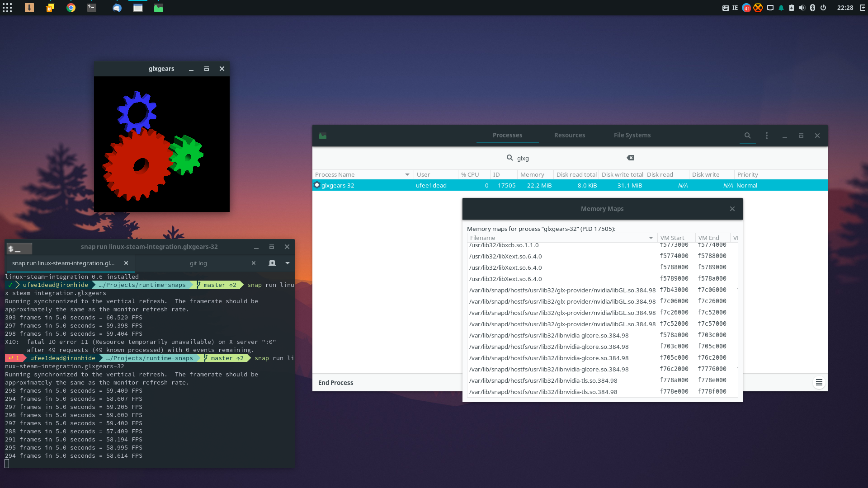Open process view hamburger menu at bottom right
The width and height of the screenshot is (868, 488).
coord(819,383)
